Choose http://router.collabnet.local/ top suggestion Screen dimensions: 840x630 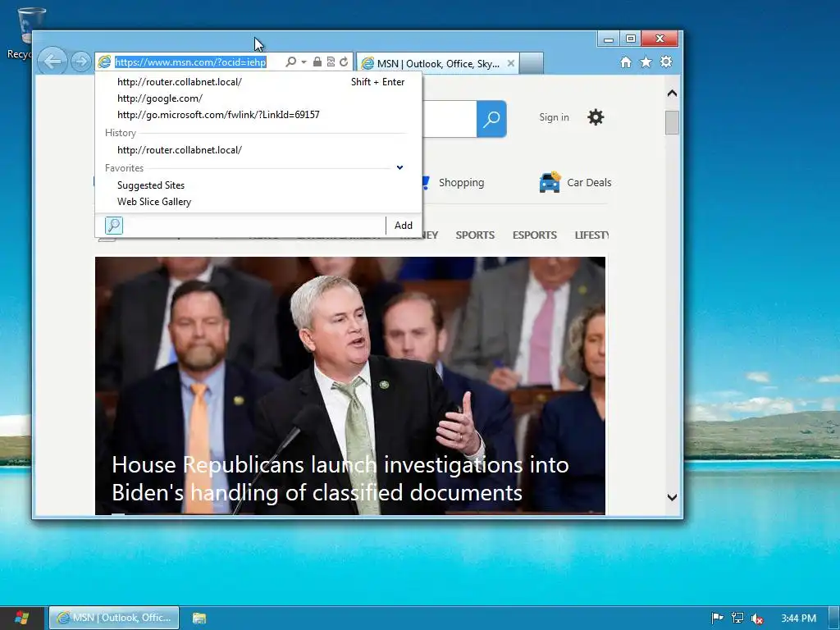[258, 82]
